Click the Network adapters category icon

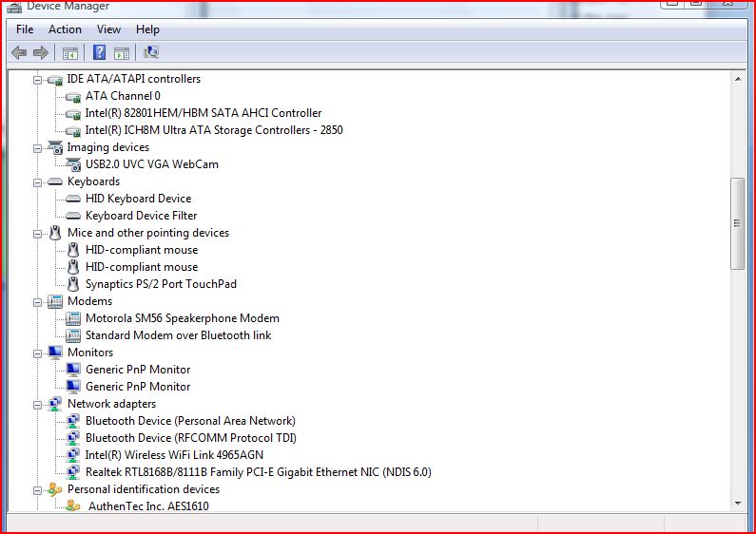pos(55,404)
